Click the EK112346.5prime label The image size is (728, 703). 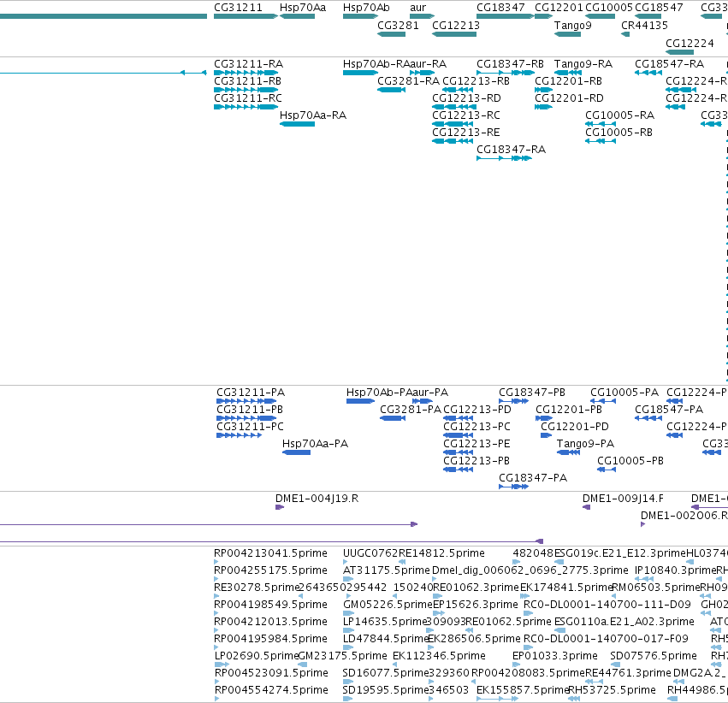click(x=439, y=656)
